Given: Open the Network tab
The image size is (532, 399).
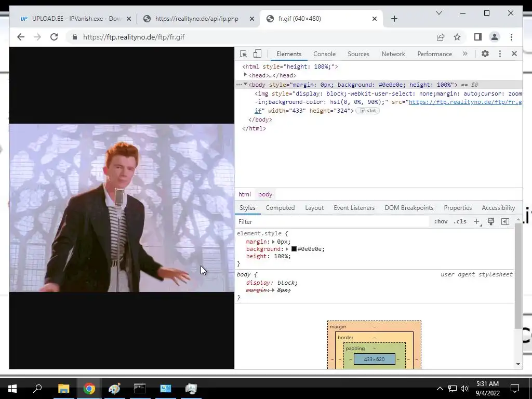Looking at the screenshot, I should pos(393,54).
